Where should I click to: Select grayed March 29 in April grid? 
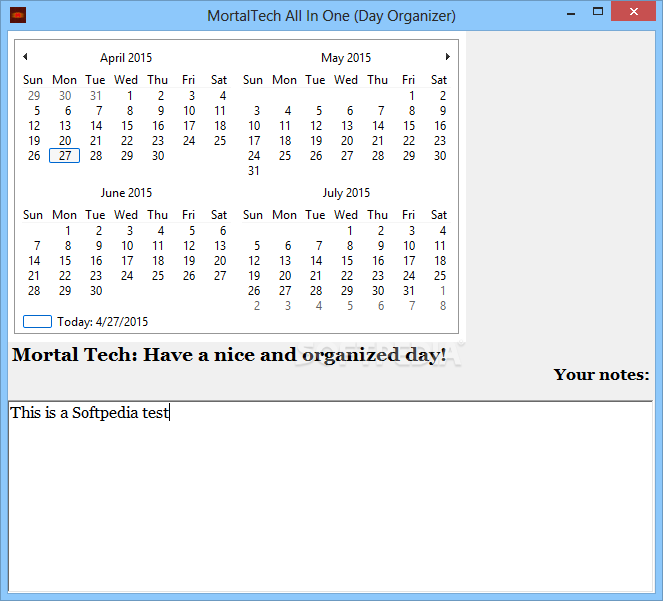pos(34,96)
